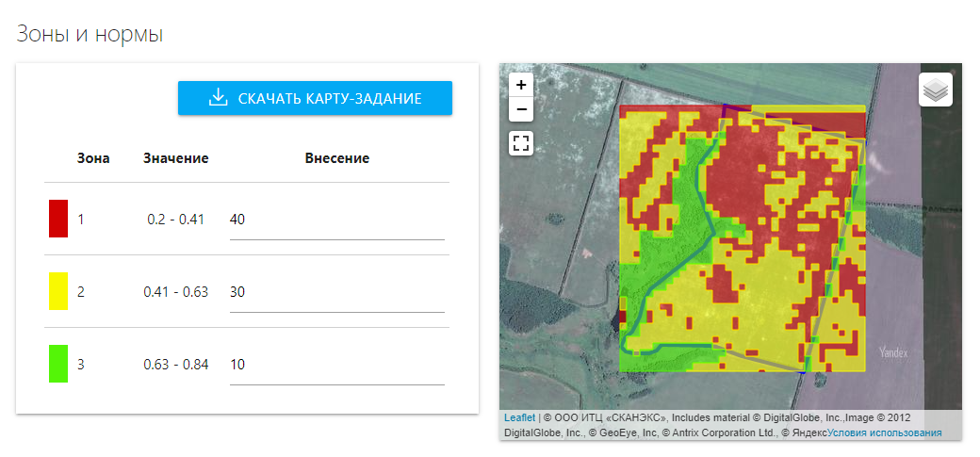Zoom out on the map
This screenshot has height=457, width=980.
point(521,109)
